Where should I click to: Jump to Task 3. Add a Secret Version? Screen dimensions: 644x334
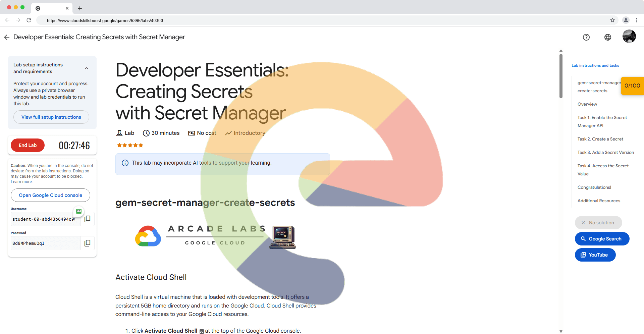click(606, 153)
